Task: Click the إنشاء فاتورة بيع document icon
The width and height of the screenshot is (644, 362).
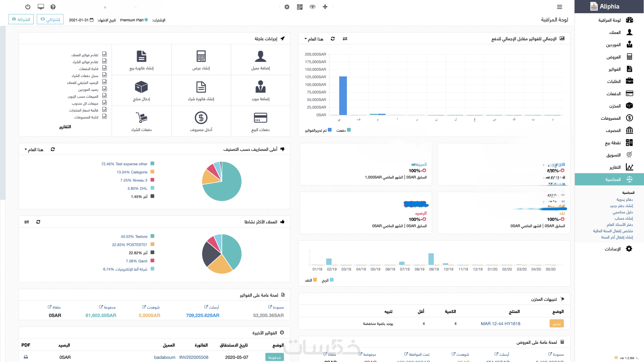Action: [142, 56]
